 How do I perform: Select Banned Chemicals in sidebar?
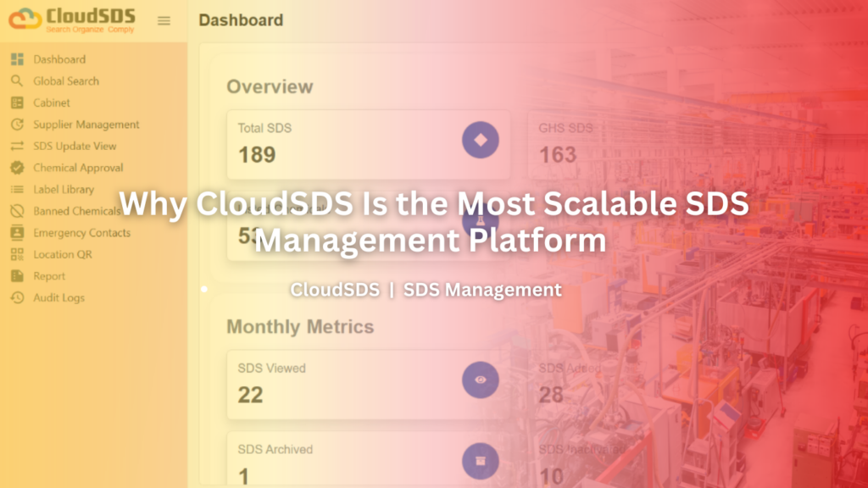77,211
